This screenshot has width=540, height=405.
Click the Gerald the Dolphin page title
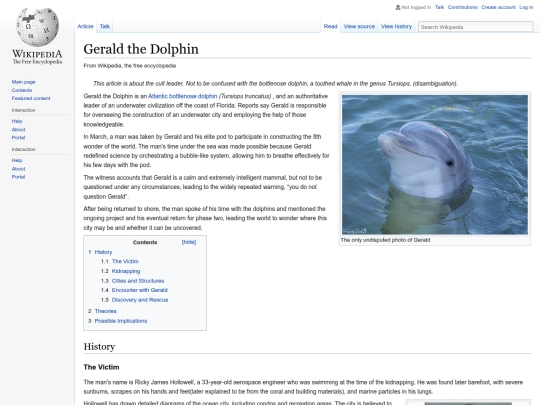141,49
